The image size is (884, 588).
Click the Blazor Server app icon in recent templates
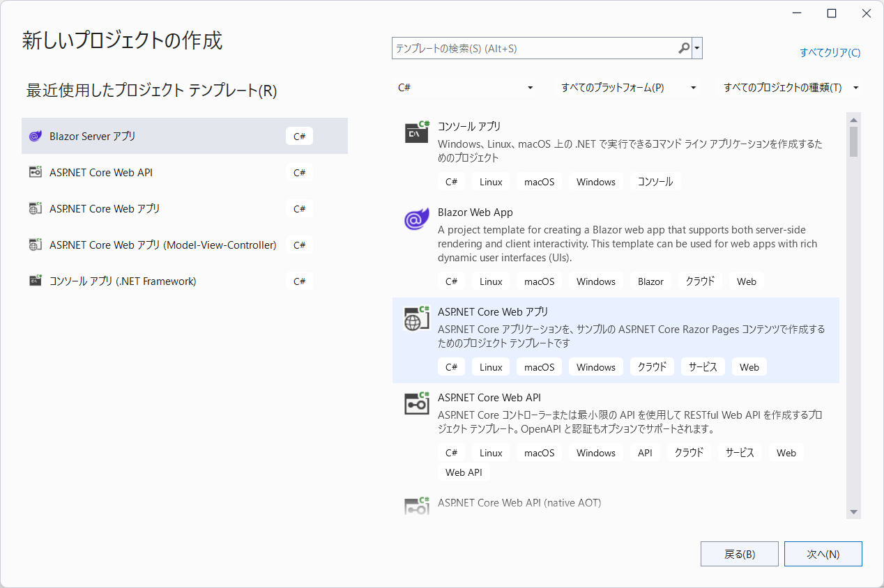36,137
